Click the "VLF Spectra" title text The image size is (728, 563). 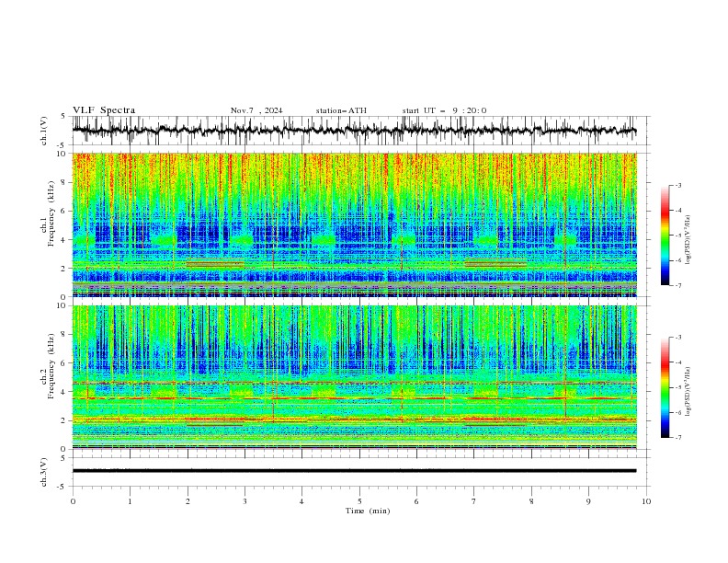point(104,110)
